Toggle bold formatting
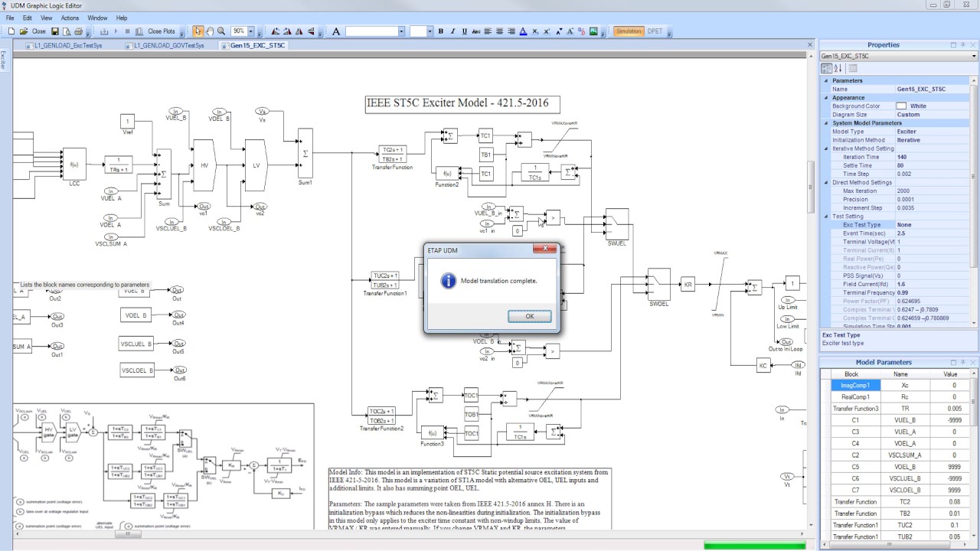This screenshot has height=551, width=980. pyautogui.click(x=440, y=31)
